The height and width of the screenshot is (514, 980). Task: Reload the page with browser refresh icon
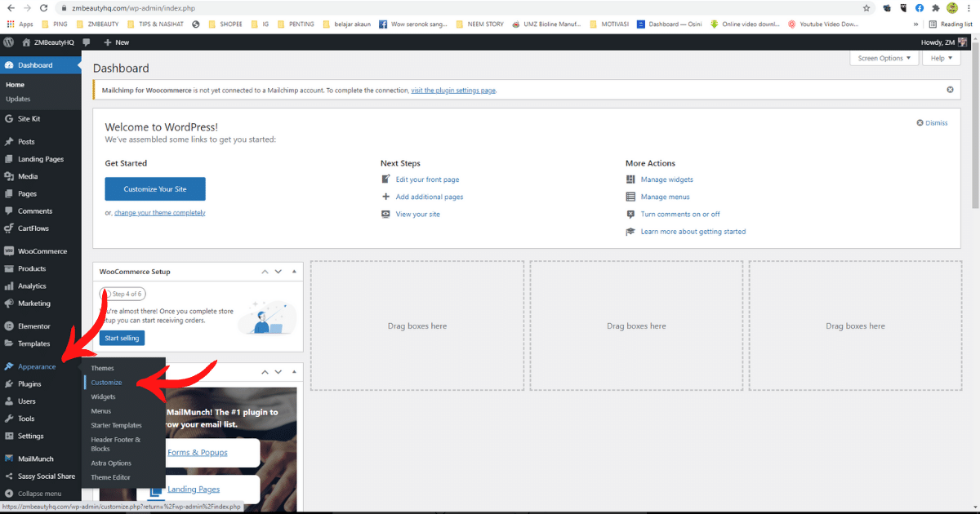(43, 7)
